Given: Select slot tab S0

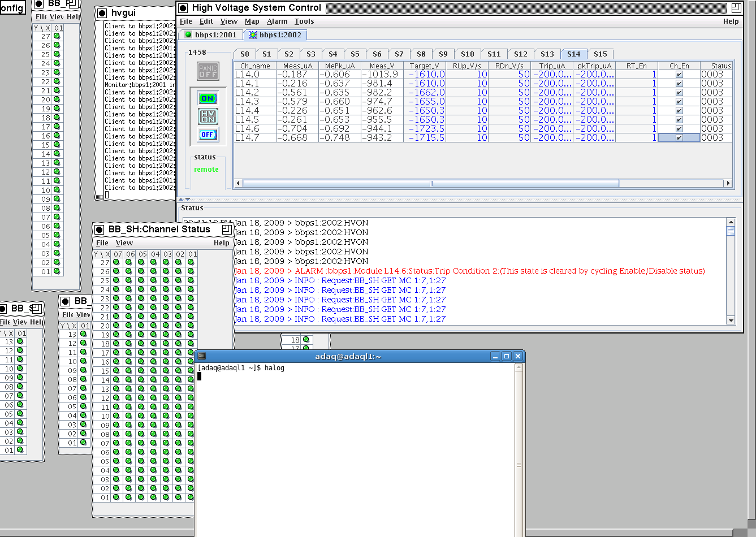Looking at the screenshot, I should coord(245,54).
